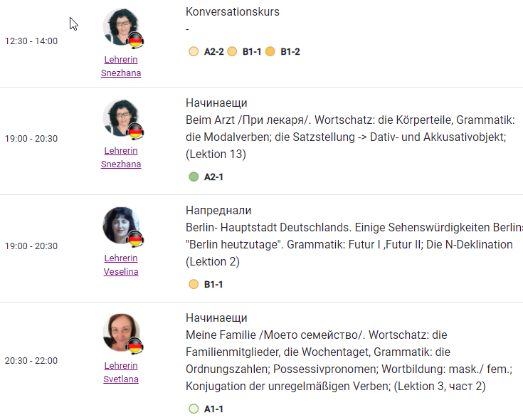Click the B1-2 level orange dot
Image resolution: width=523 pixels, height=420 pixels.
pyautogui.click(x=270, y=52)
